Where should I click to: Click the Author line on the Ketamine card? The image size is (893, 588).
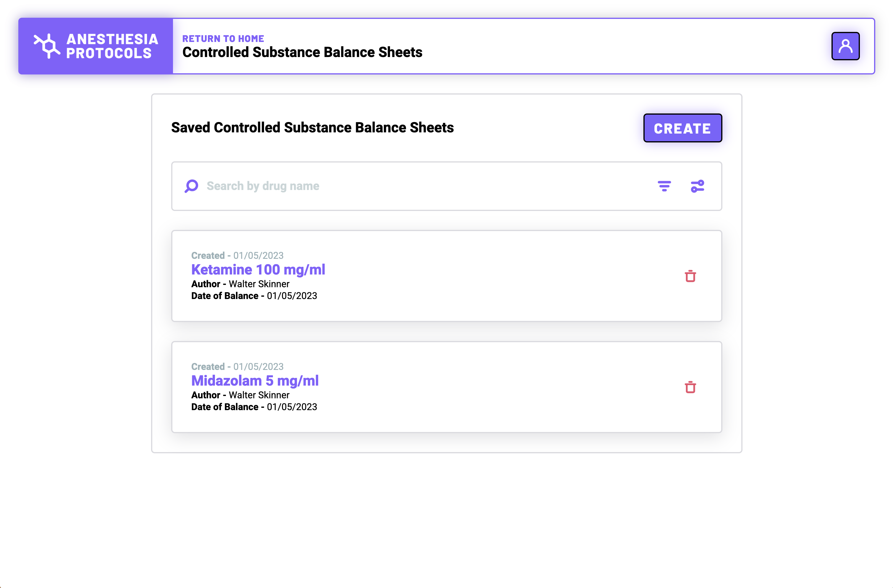[240, 284]
